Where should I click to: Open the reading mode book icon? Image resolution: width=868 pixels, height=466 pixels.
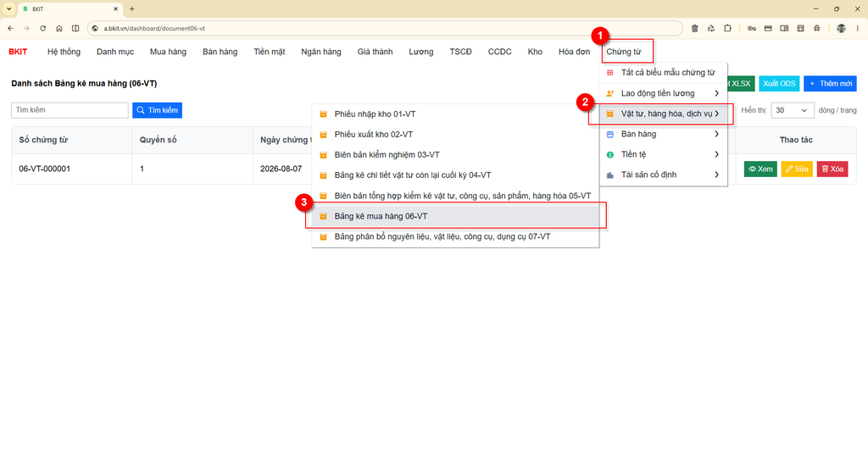[784, 28]
